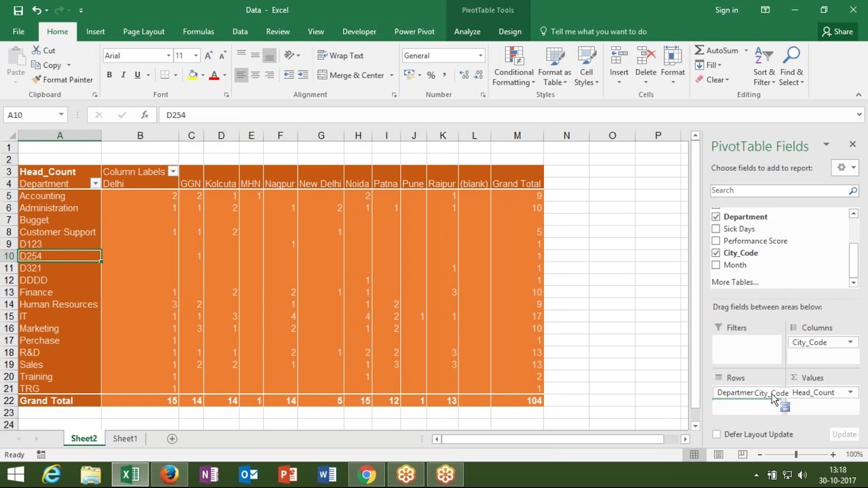Toggle Wrap Text
868x488 pixels.
(x=340, y=56)
